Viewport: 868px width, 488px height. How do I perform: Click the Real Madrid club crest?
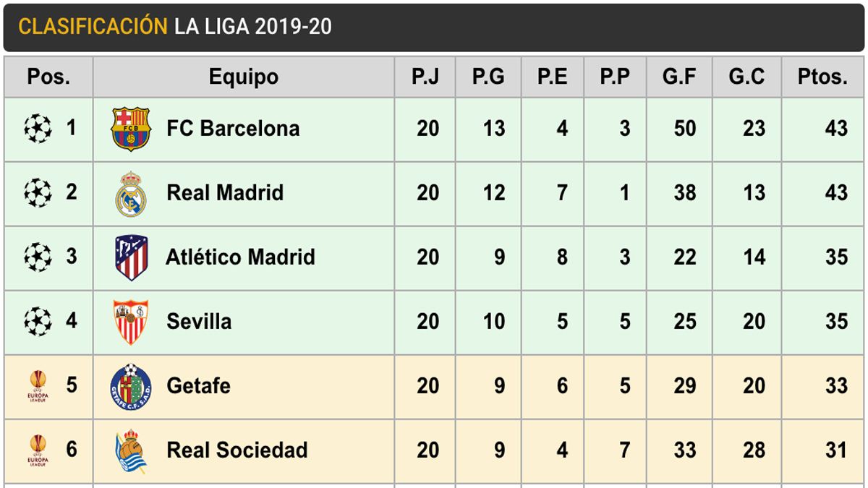click(x=131, y=193)
